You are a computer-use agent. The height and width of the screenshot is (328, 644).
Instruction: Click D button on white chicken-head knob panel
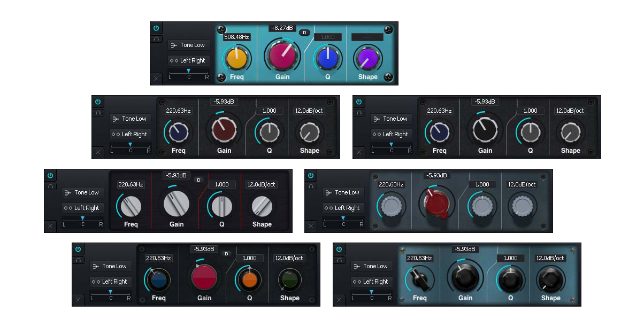pos(198,180)
